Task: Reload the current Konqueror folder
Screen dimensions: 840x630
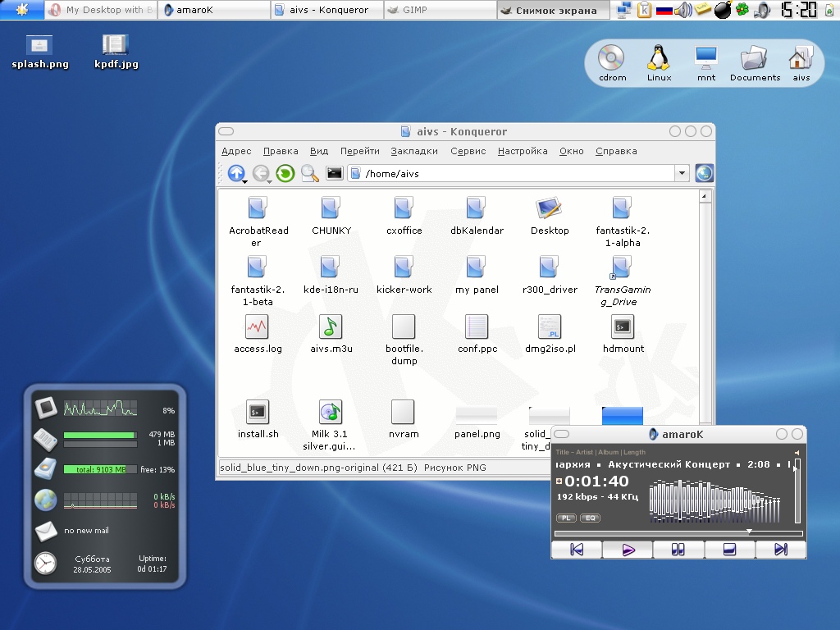Action: click(285, 173)
